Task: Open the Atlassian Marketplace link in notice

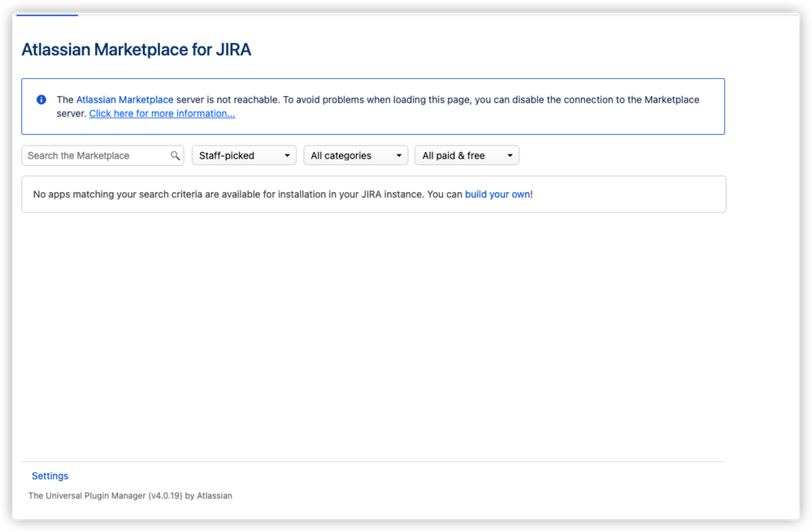Action: tap(125, 99)
